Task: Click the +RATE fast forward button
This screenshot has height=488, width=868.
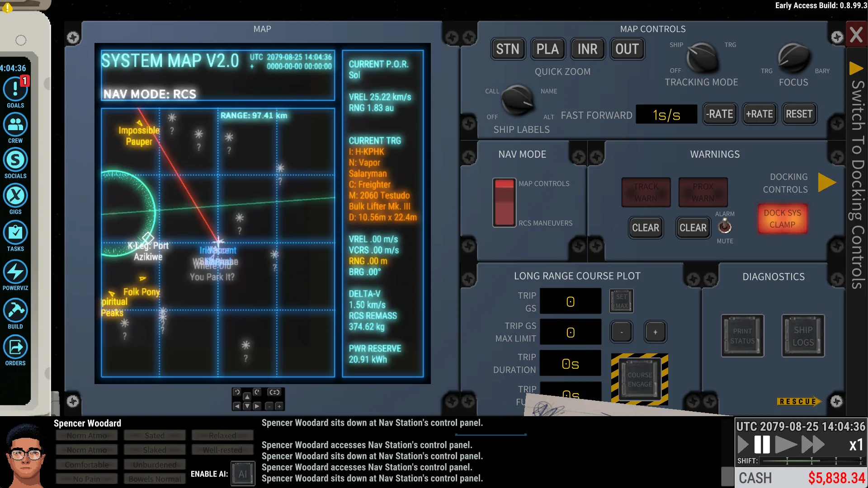Action: coord(759,114)
